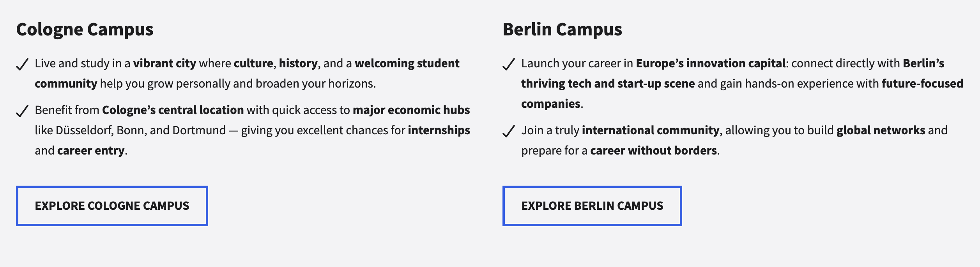Click the bold word "internships"
The height and width of the screenshot is (267, 980).
[439, 130]
